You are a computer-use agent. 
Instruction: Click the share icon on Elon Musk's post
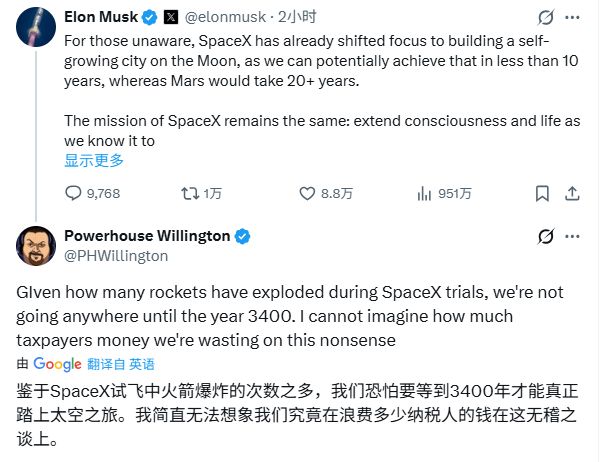pyautogui.click(x=574, y=194)
